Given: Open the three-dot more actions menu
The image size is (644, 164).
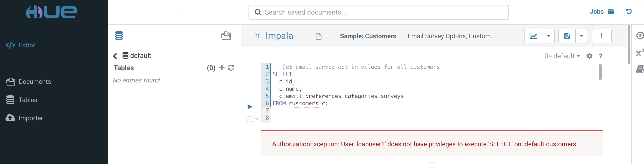Looking at the screenshot, I should [x=601, y=36].
